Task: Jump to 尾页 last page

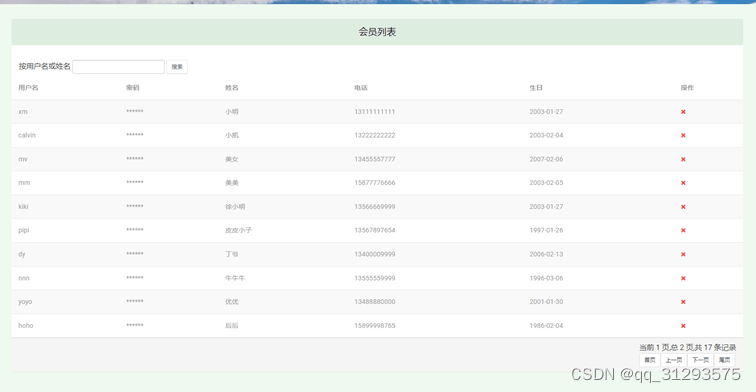Action: click(724, 360)
